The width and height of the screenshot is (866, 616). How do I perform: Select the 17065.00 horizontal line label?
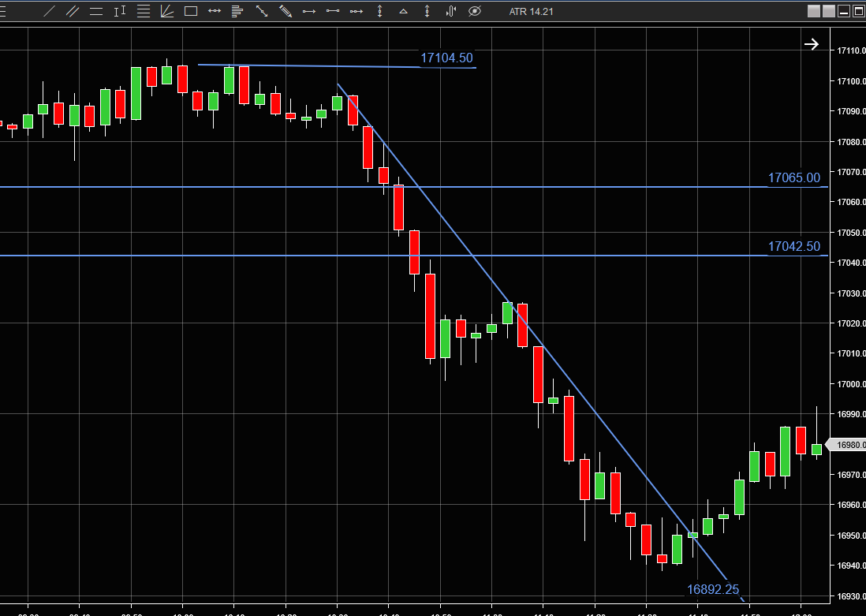coord(794,178)
